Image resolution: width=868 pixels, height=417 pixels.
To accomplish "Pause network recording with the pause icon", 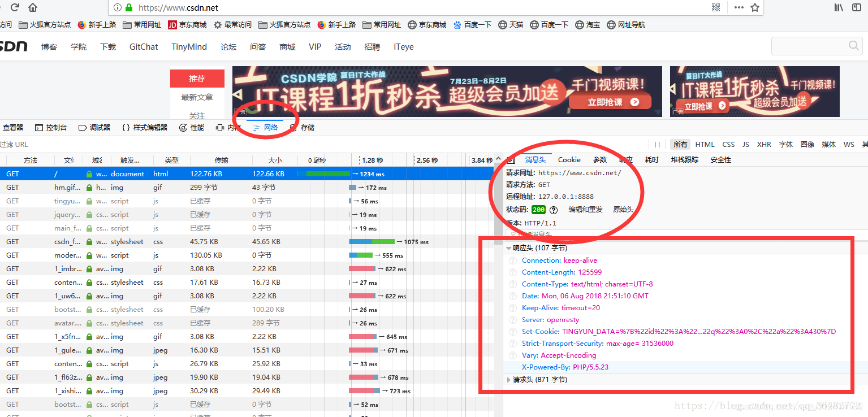I will 657,145.
